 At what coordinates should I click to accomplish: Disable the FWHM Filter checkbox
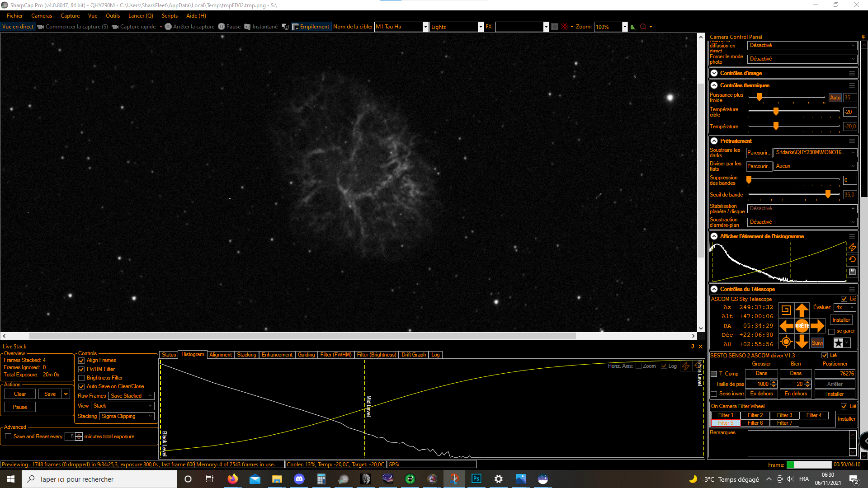[x=81, y=369]
